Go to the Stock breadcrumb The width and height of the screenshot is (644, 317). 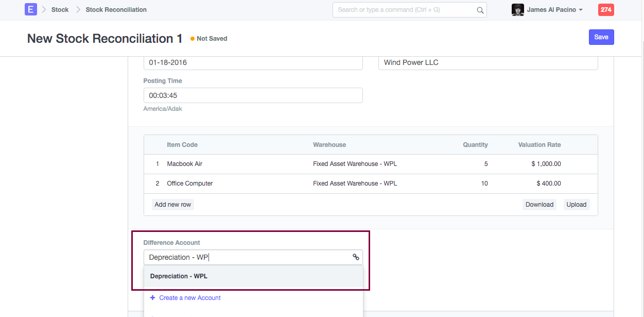point(60,10)
